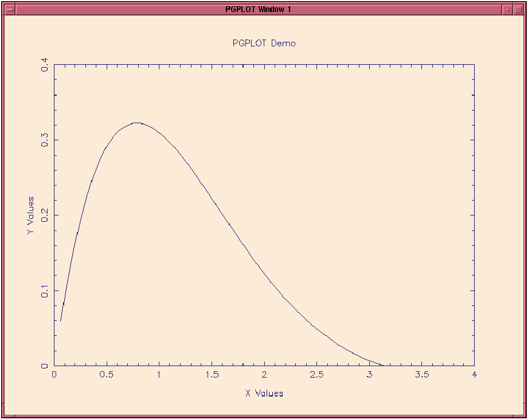Click the x-axis tick label 1

click(159, 375)
